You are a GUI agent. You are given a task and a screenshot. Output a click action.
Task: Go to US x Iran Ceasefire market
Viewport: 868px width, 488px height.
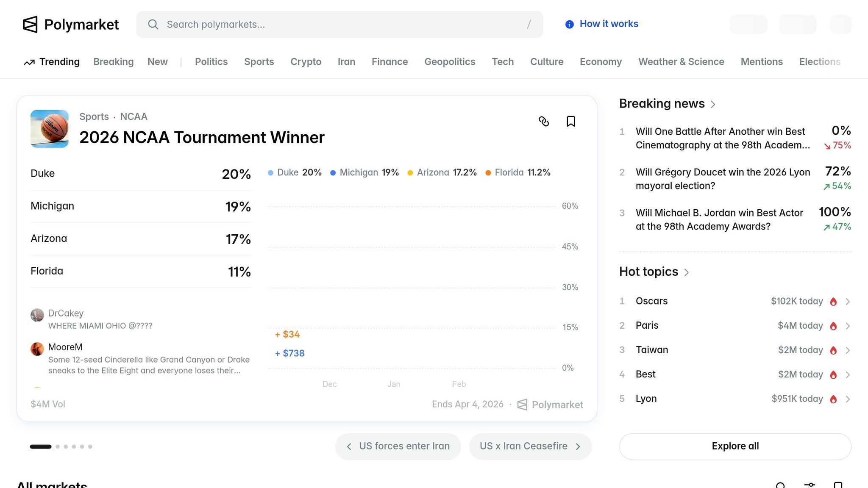tap(530, 446)
